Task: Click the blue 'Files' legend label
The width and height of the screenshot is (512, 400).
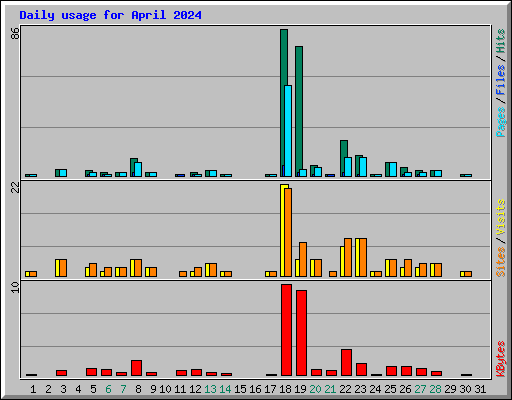Action: 500,79
